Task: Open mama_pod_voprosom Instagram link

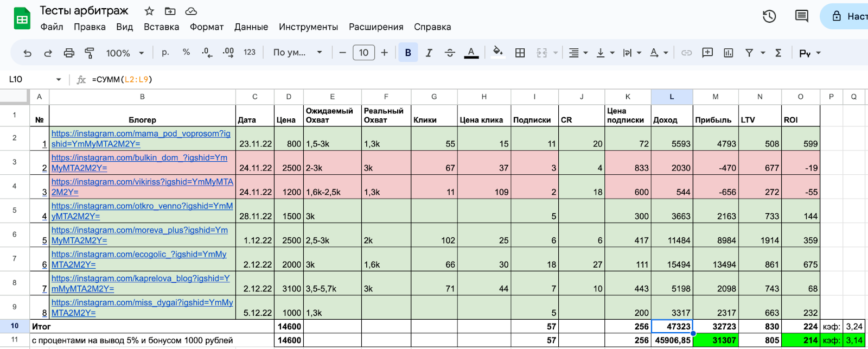Action: tap(141, 138)
